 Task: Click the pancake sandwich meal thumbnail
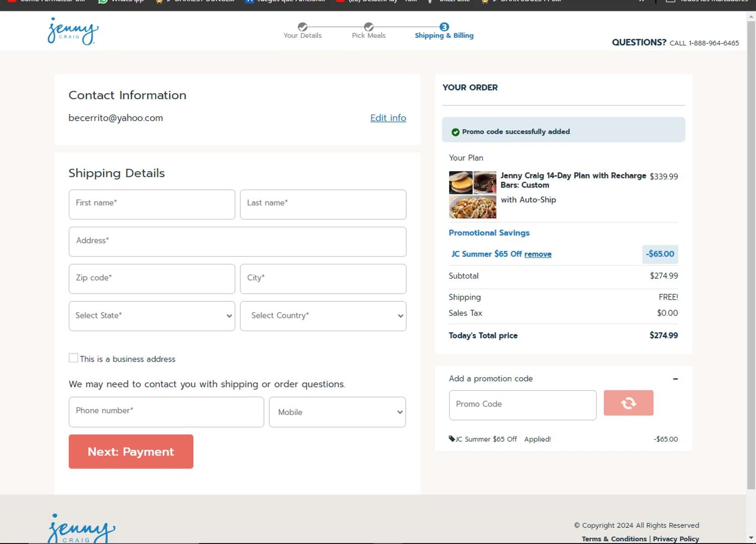461,183
